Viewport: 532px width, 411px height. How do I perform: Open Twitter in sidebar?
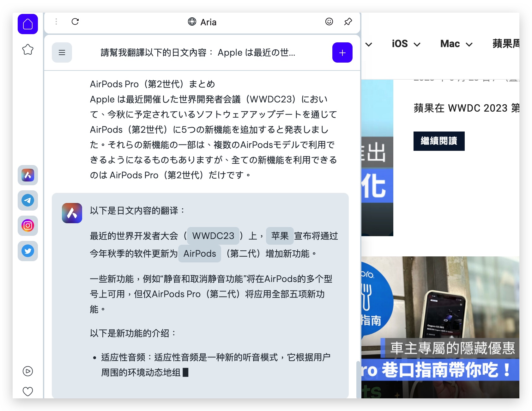point(28,251)
